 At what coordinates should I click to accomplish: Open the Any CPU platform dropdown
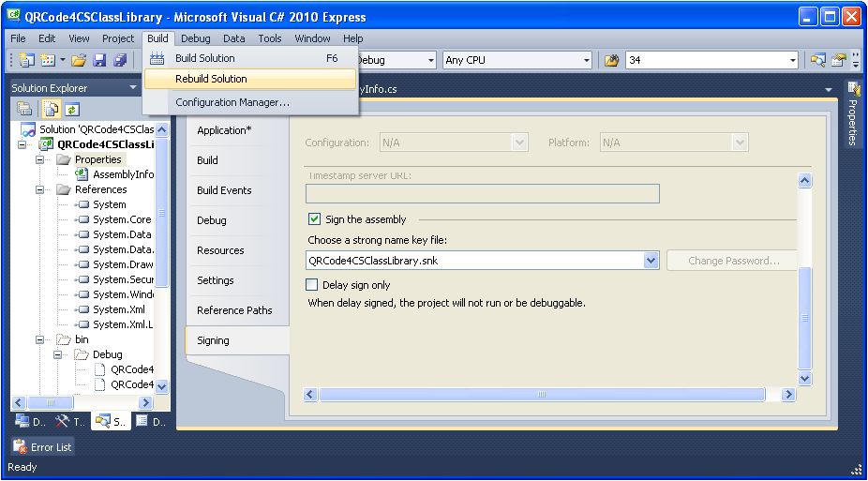click(586, 60)
